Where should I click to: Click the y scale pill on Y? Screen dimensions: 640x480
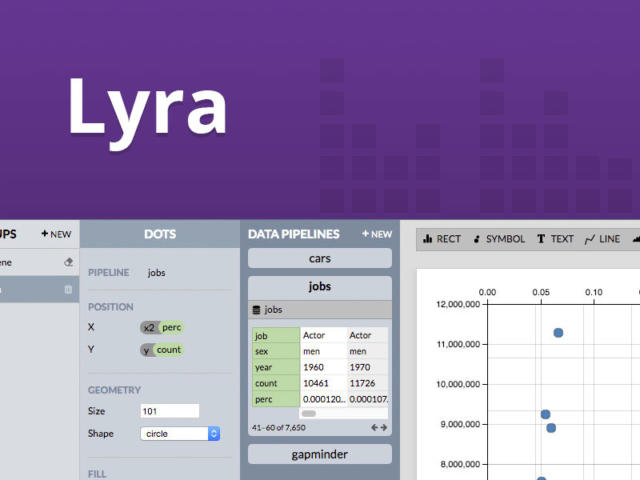(147, 350)
